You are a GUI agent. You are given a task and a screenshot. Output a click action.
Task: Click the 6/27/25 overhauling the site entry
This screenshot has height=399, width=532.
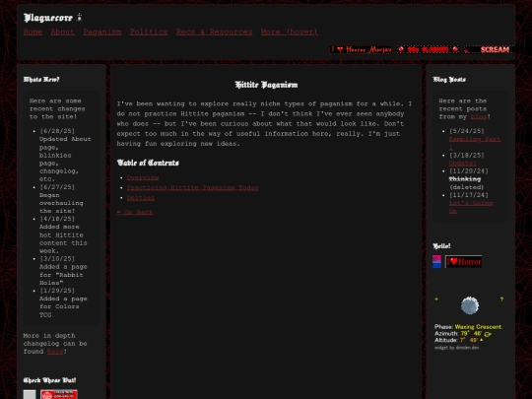click(61, 199)
